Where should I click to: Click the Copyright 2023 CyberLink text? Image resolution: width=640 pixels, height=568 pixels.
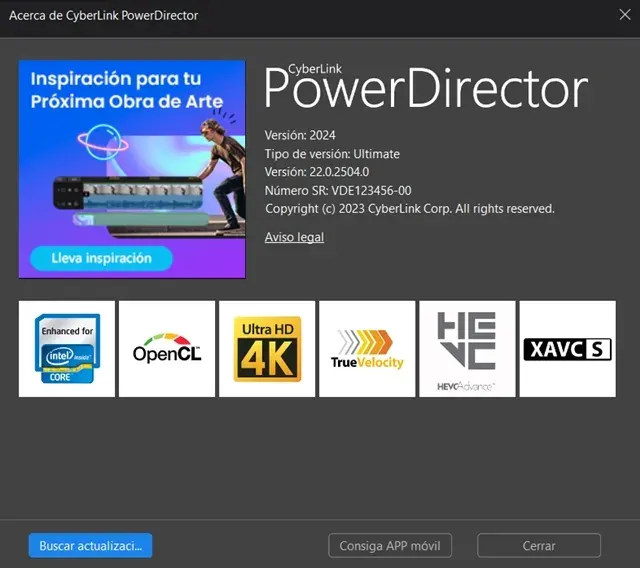click(410, 209)
